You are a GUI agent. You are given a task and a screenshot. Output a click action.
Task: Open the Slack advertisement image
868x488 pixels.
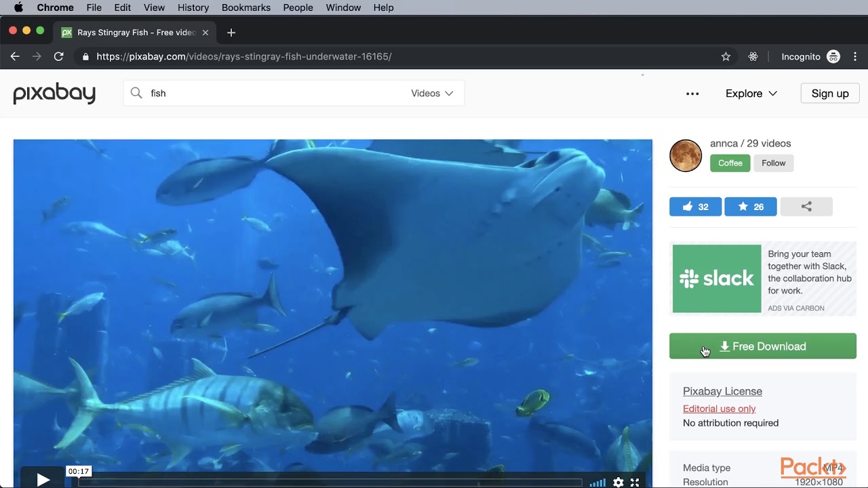coord(717,279)
